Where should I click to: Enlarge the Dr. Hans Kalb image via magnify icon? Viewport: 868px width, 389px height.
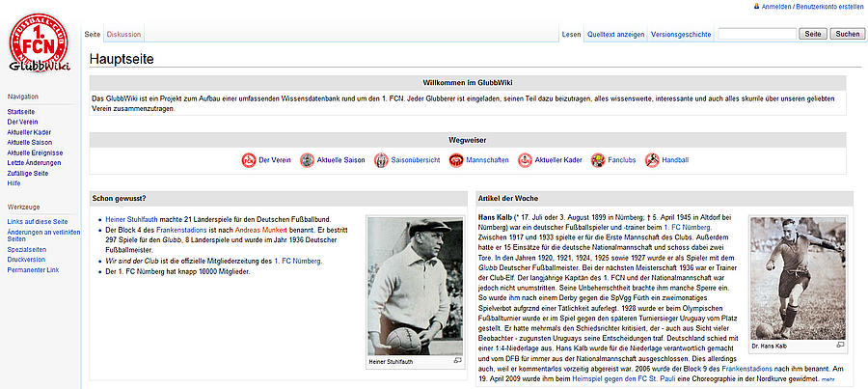click(x=840, y=345)
